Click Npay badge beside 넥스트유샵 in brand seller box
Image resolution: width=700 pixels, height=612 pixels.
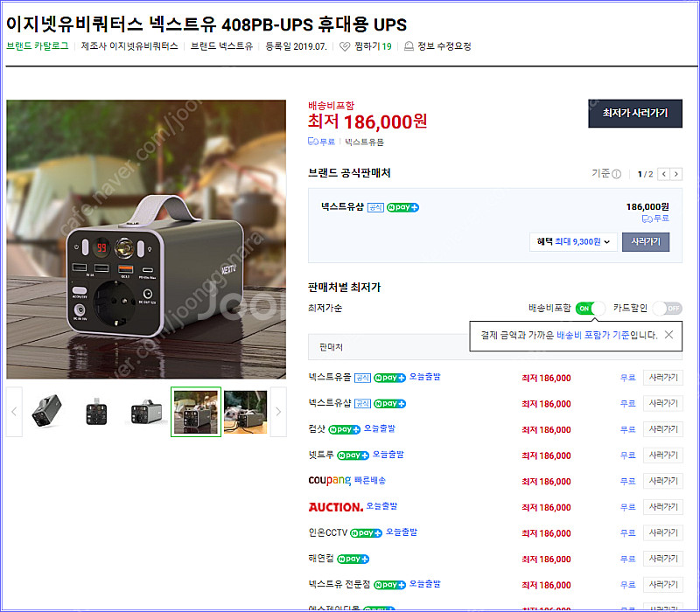click(402, 207)
